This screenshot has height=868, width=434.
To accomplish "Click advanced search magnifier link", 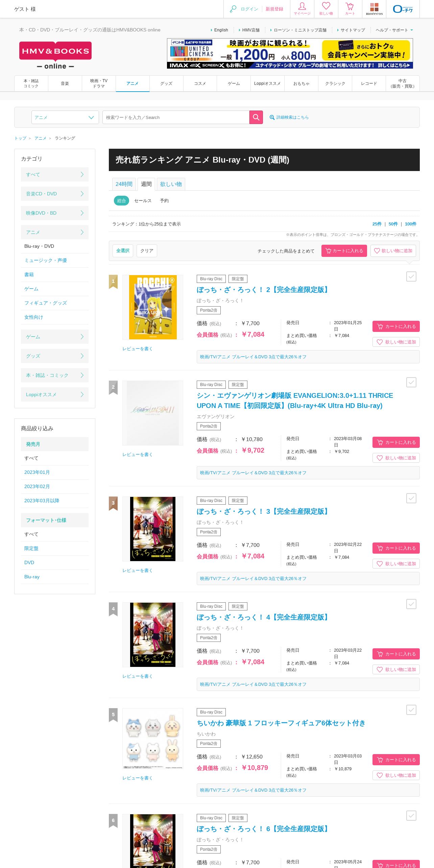I will tap(289, 117).
